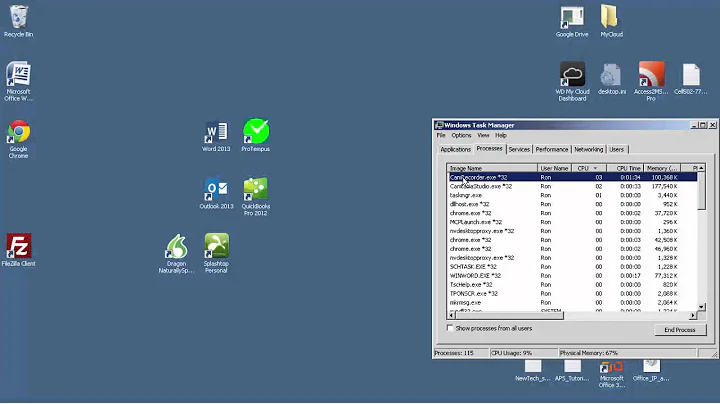Select the FileZilla Client desktop icon
The width and height of the screenshot is (720, 404).
pyautogui.click(x=18, y=250)
